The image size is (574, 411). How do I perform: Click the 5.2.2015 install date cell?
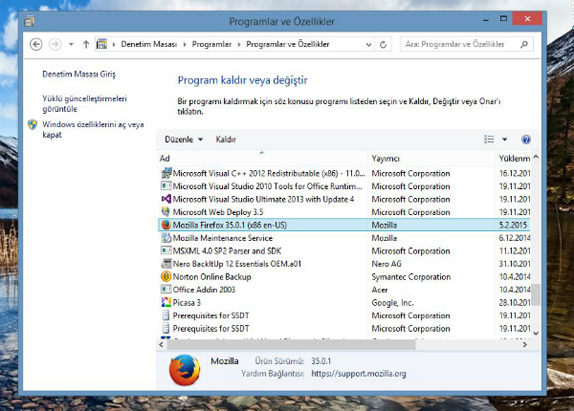click(513, 225)
